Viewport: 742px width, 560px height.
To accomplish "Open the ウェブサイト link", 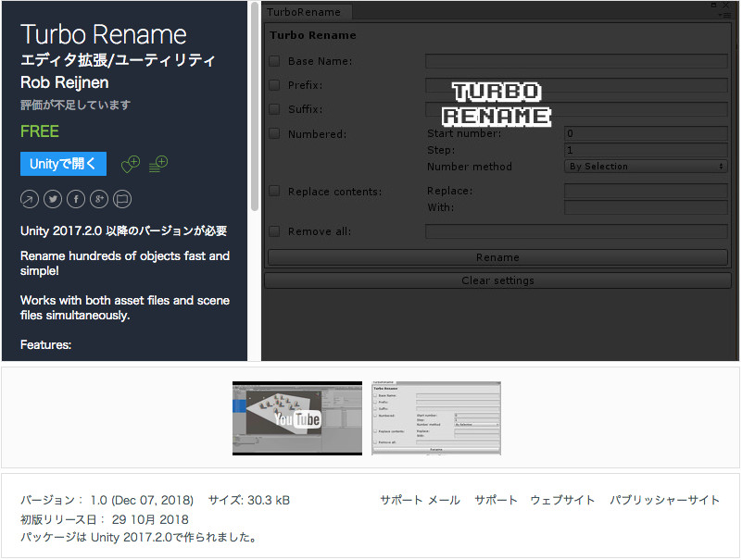I will pyautogui.click(x=562, y=500).
